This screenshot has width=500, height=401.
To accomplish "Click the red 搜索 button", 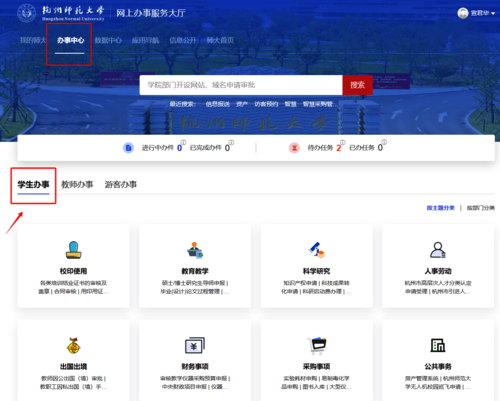I will pyautogui.click(x=357, y=85).
